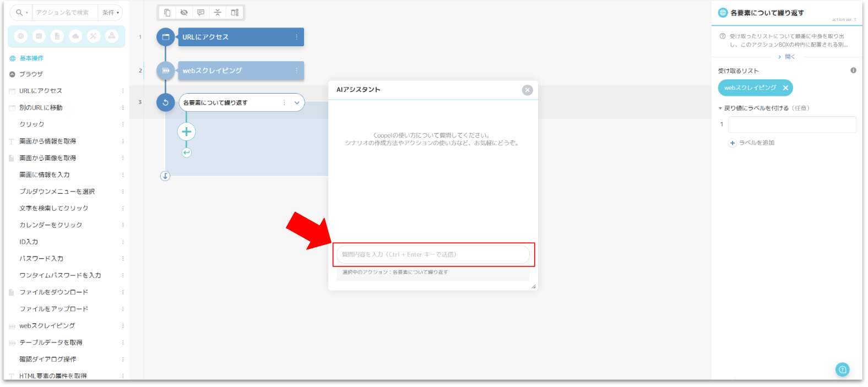Open the options menu on webスクレイピング step
The width and height of the screenshot is (868, 387).
(296, 70)
